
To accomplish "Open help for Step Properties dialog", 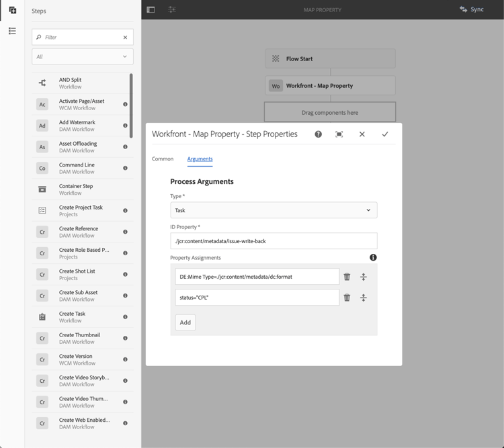I will pos(319,134).
